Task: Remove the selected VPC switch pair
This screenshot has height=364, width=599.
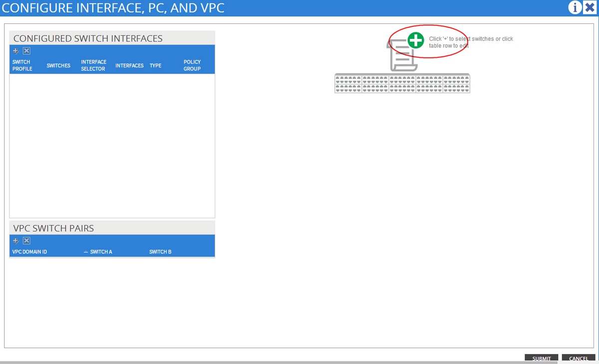Action: [x=26, y=240]
